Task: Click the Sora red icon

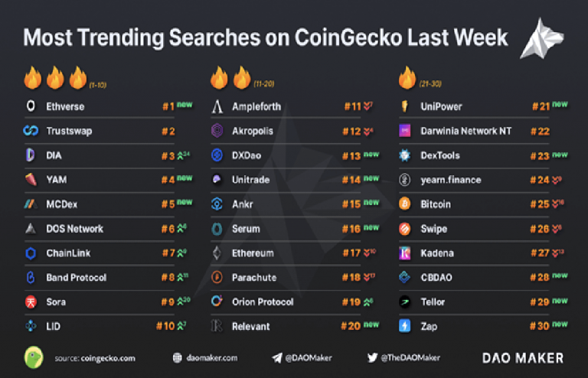Action: [31, 302]
